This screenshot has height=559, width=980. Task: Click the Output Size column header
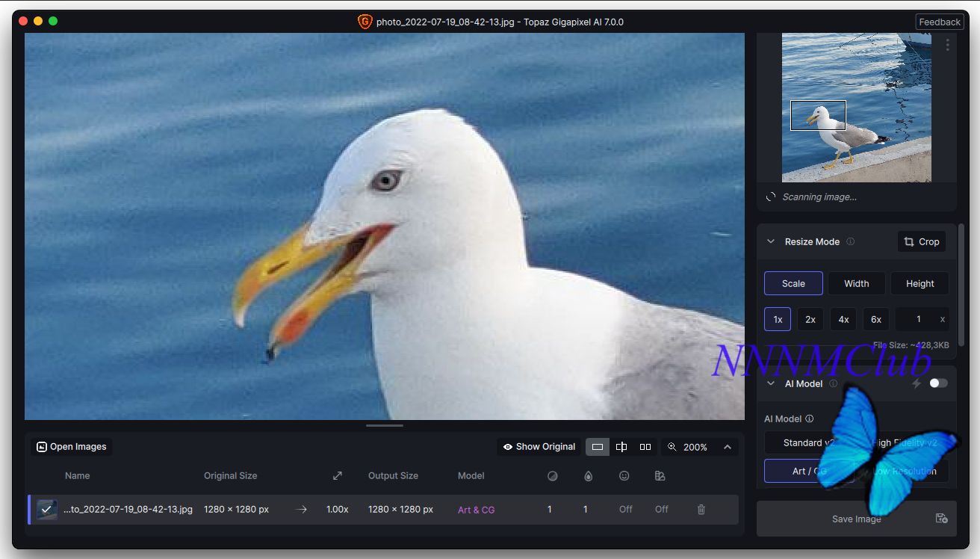(393, 475)
